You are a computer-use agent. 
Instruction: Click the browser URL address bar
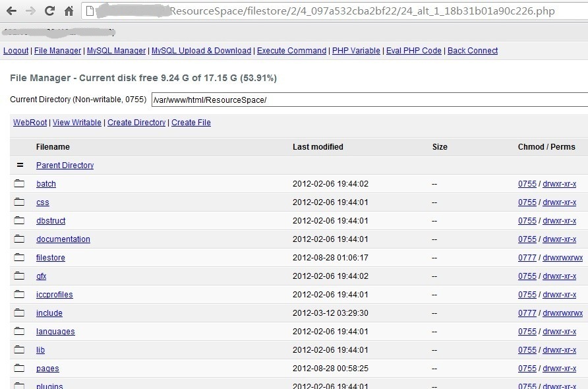click(x=334, y=11)
